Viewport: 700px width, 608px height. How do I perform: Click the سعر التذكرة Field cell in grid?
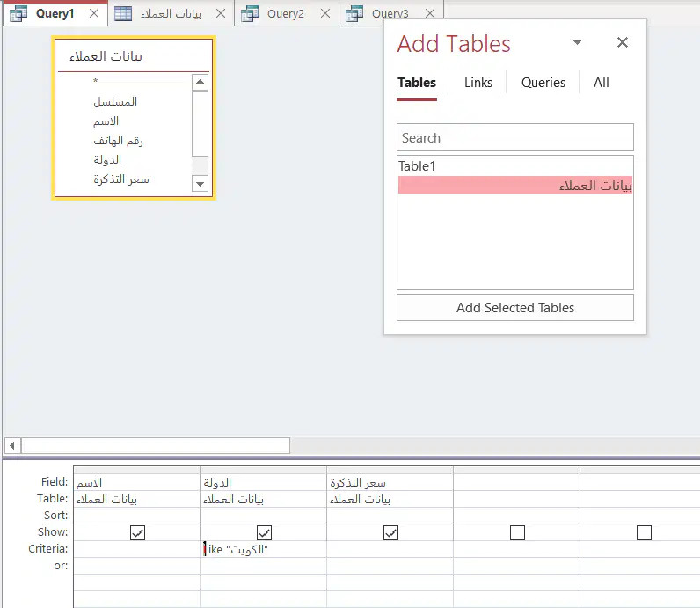click(390, 482)
